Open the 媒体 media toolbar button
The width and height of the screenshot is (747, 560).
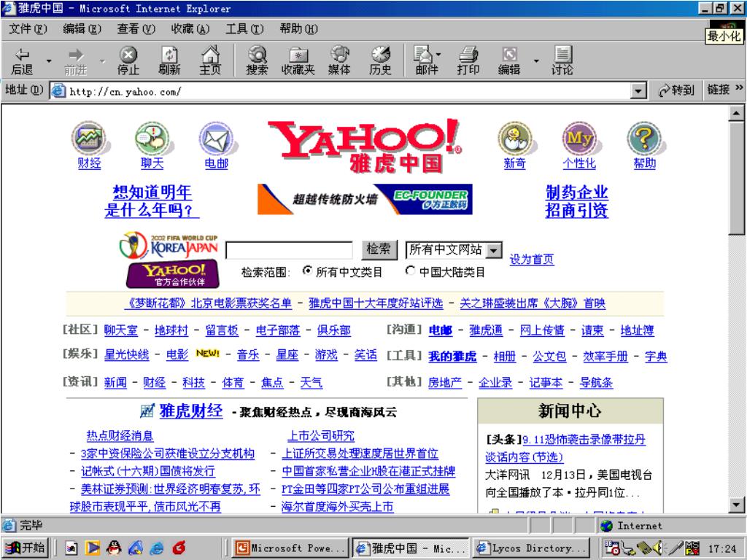(x=339, y=61)
